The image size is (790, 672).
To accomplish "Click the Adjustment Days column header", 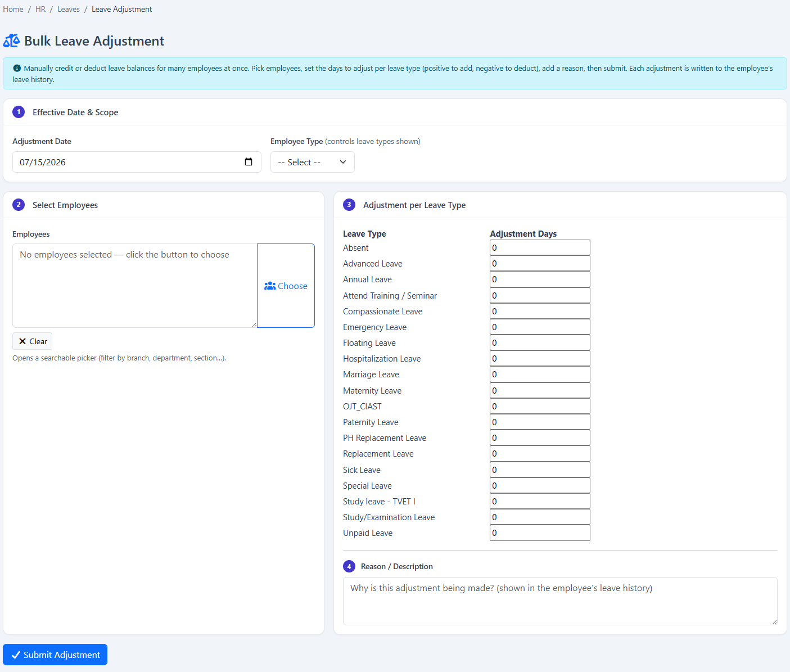I will click(523, 234).
